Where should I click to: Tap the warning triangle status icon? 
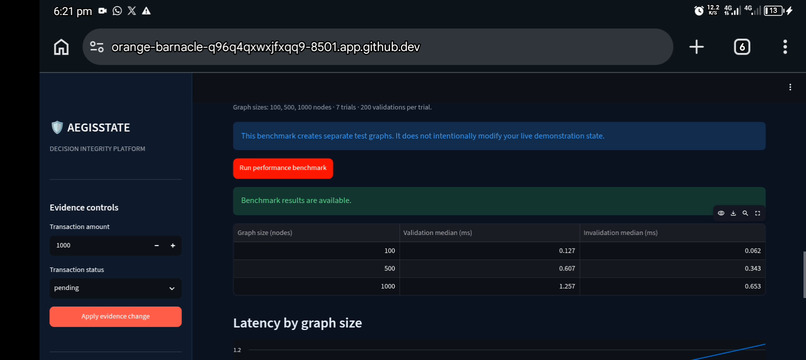click(146, 11)
